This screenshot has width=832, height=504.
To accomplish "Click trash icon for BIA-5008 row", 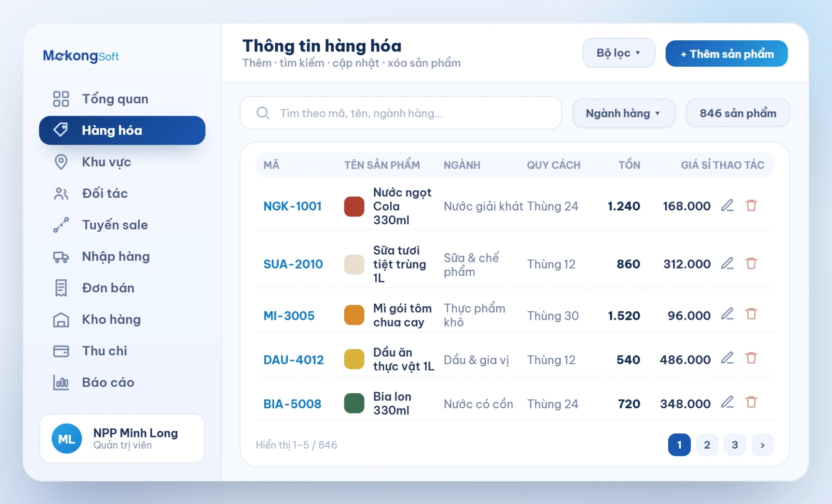I will pyautogui.click(x=751, y=402).
